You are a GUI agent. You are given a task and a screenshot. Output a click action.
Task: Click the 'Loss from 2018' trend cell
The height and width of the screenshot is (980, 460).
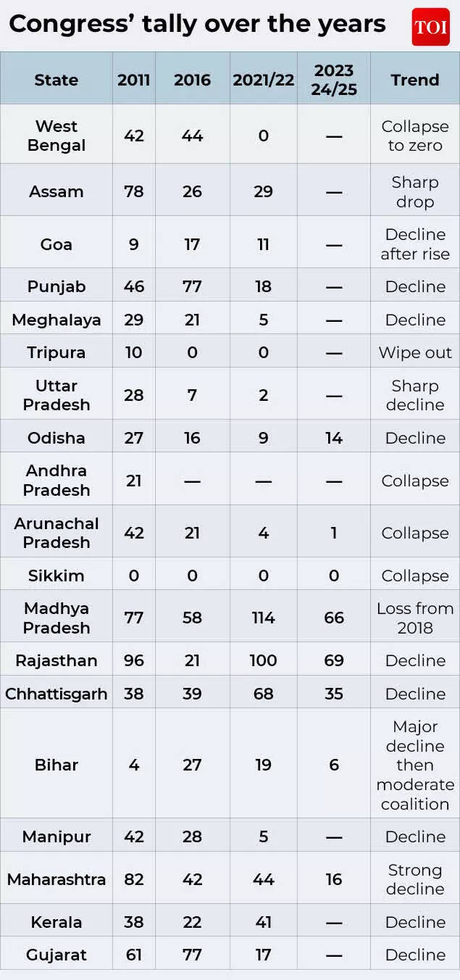click(x=415, y=618)
